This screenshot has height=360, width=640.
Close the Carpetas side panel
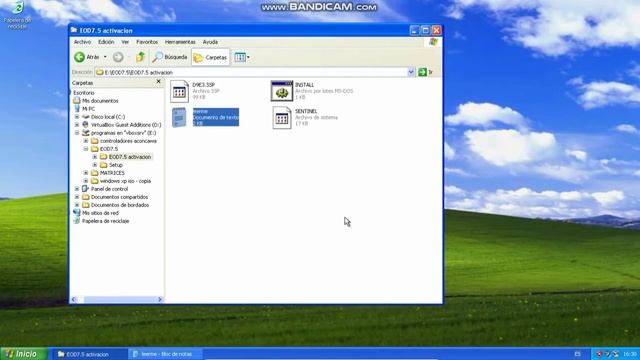tap(158, 82)
